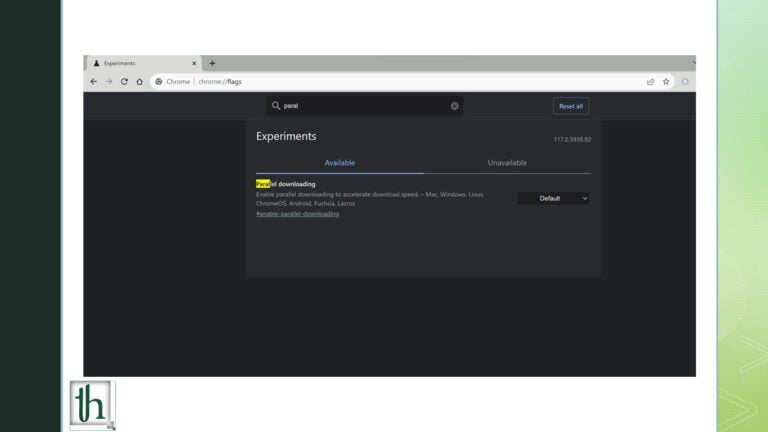Open the home page icon

(140, 82)
